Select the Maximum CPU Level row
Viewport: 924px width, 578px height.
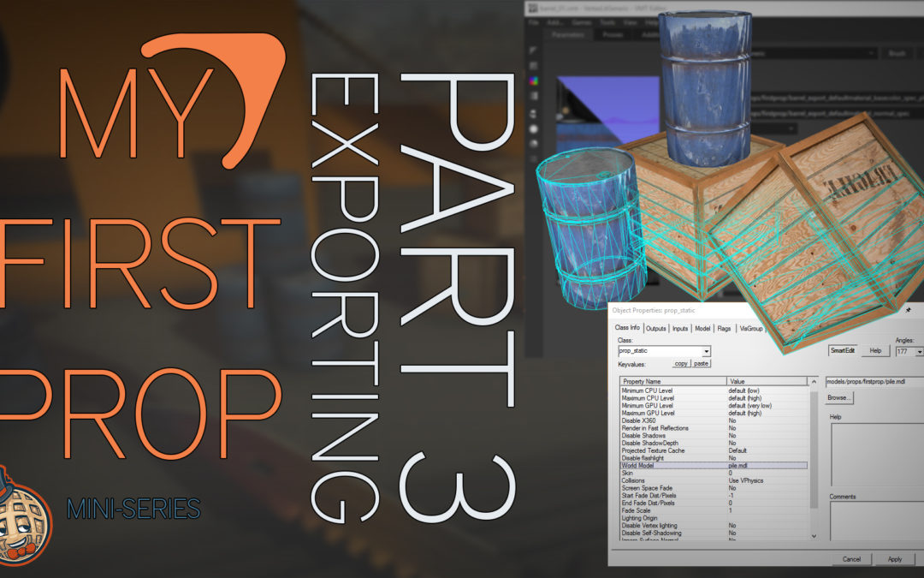pyautogui.click(x=714, y=398)
